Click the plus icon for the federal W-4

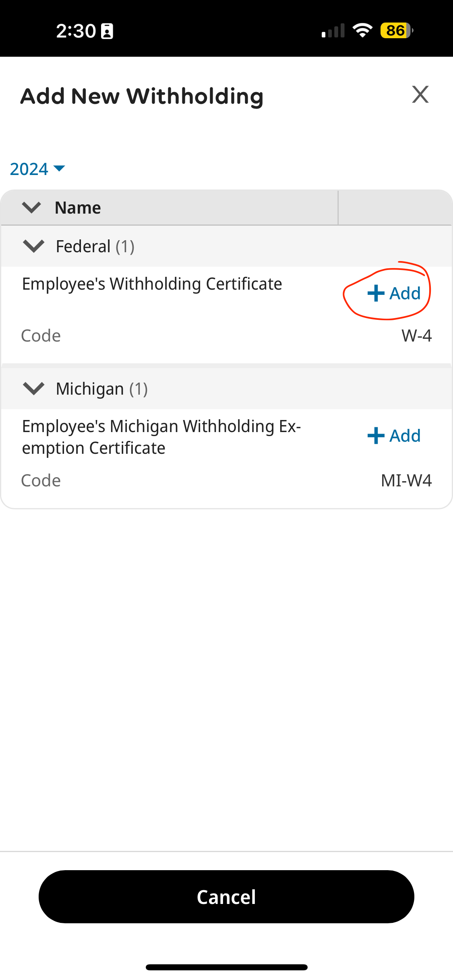376,293
